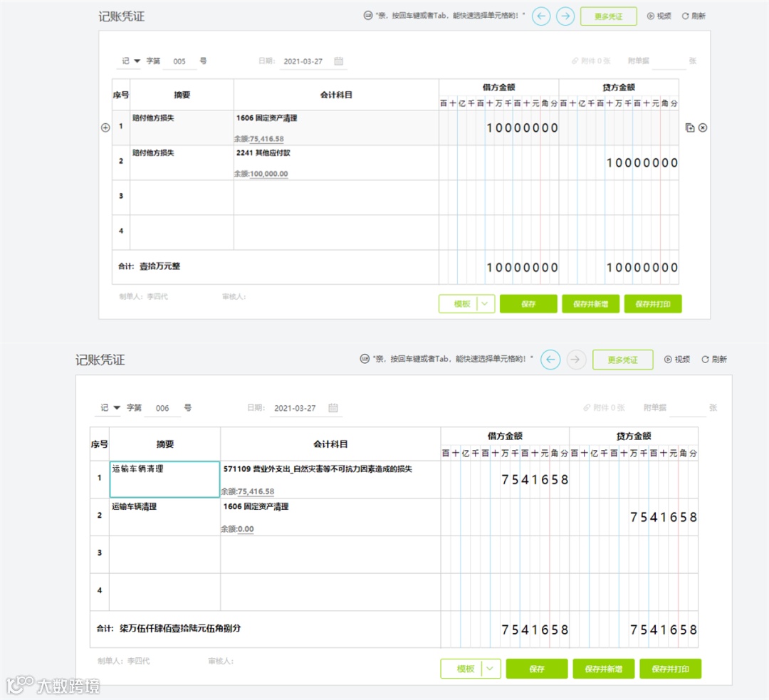Go to next voucher in voucher 005 panel
769x700 pixels.
[565, 16]
